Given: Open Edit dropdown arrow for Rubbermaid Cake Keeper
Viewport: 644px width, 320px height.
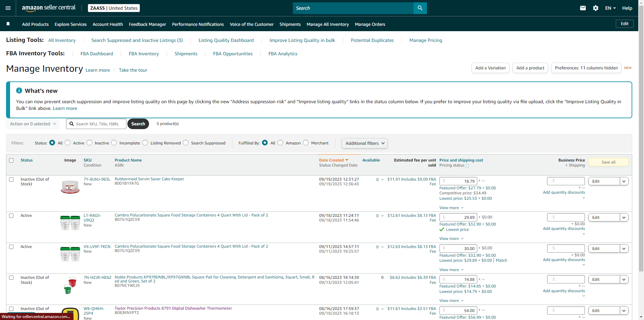Looking at the screenshot, I should click(624, 181).
